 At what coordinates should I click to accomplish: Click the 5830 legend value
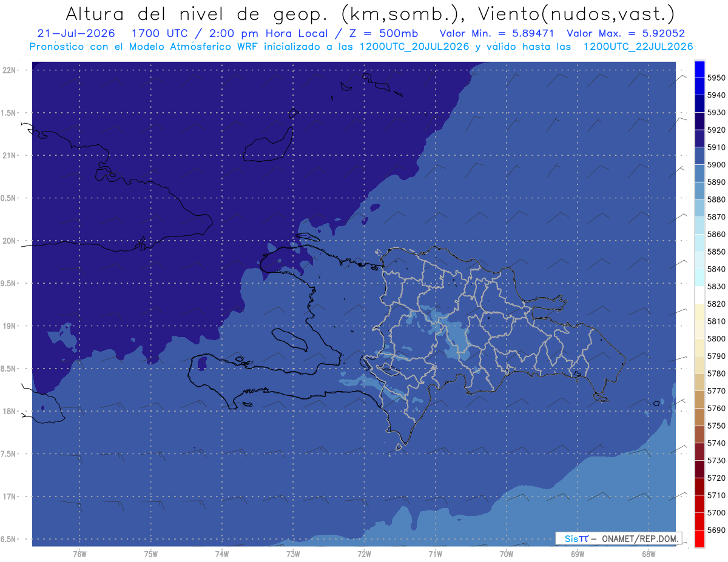pyautogui.click(x=716, y=286)
